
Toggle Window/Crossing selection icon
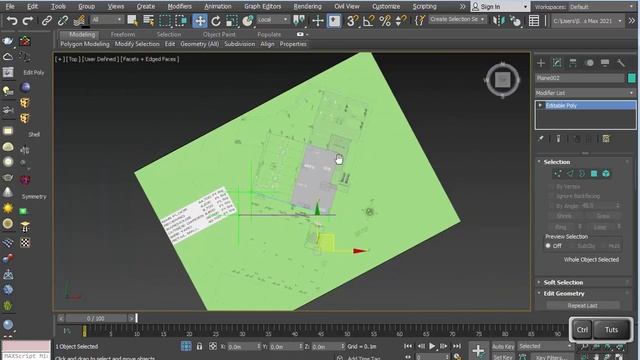[181, 21]
